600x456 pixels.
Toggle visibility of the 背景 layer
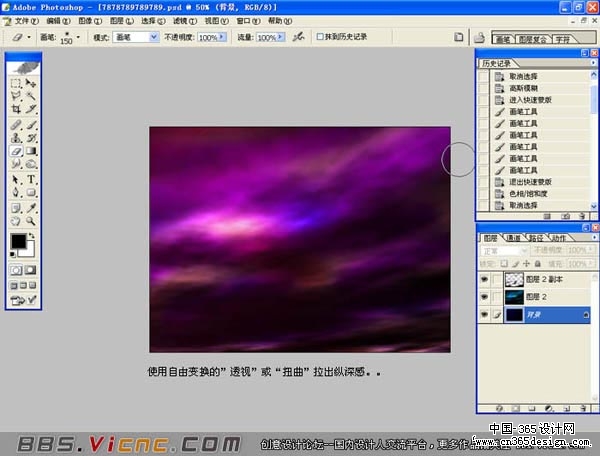point(484,314)
